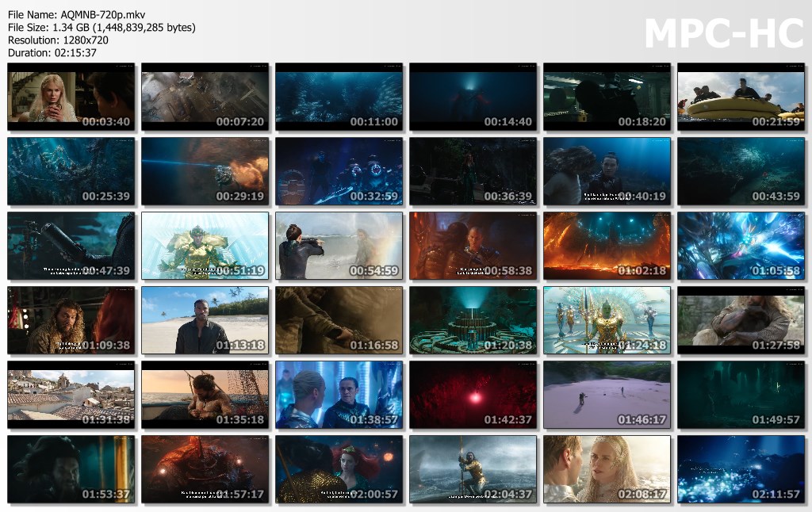This screenshot has height=512, width=812.
Task: Choose the thumbnail marked 01:05:58
Action: [x=741, y=246]
